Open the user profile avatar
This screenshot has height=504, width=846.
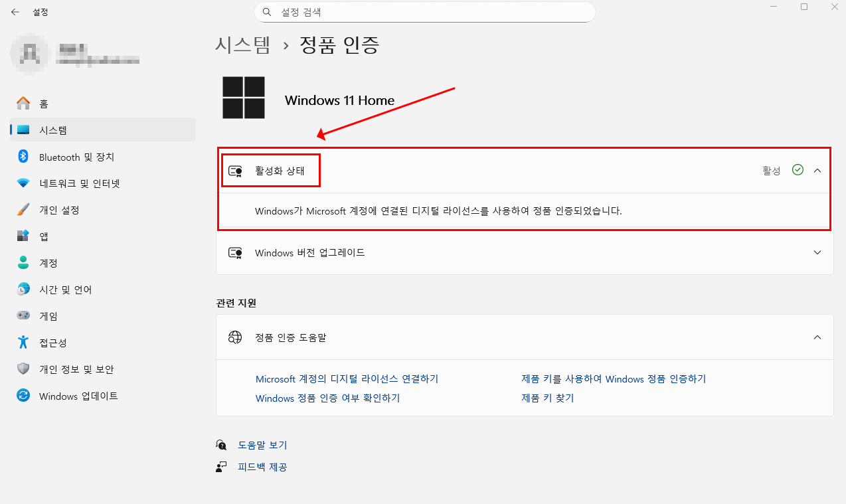[x=30, y=54]
